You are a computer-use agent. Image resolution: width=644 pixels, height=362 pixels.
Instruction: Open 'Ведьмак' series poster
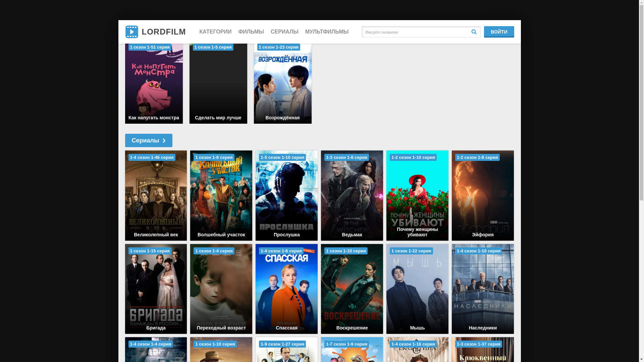coord(352,195)
